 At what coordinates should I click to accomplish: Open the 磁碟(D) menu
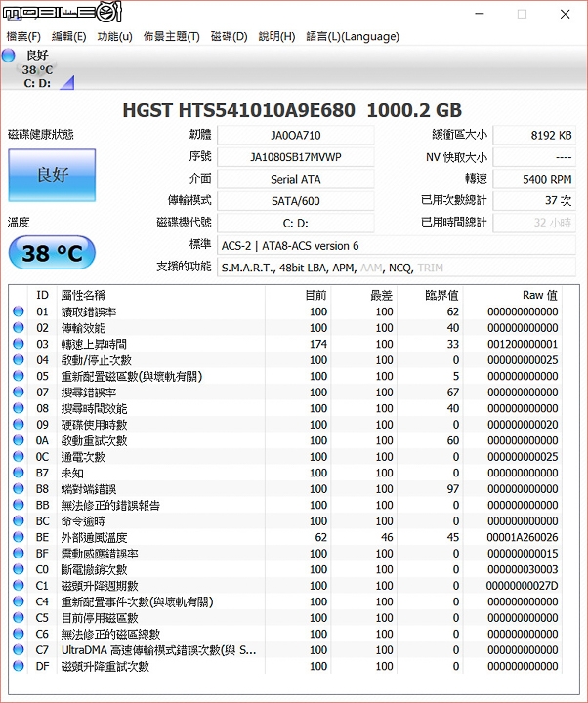[230, 37]
